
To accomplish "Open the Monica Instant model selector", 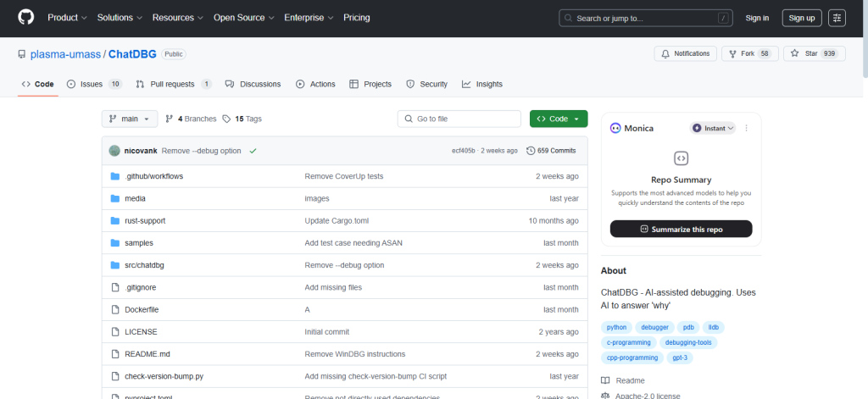I will click(712, 128).
